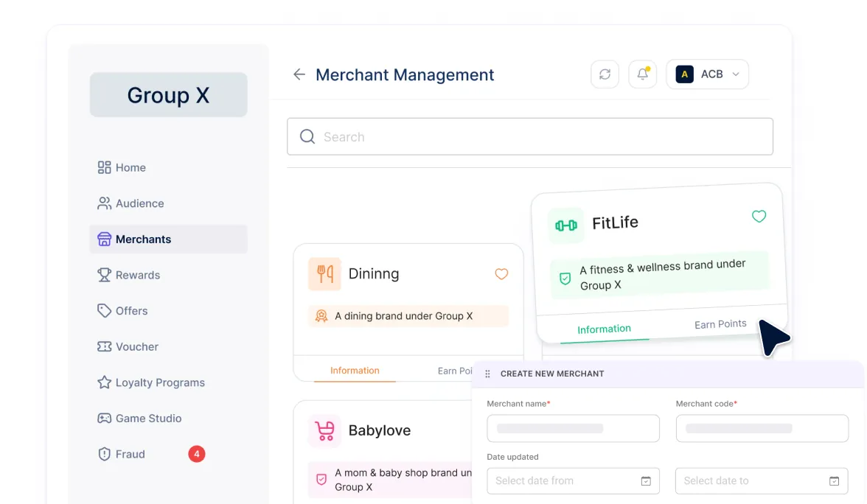Image resolution: width=867 pixels, height=504 pixels.
Task: Click the calendar icon in Select date from
Action: 646,480
